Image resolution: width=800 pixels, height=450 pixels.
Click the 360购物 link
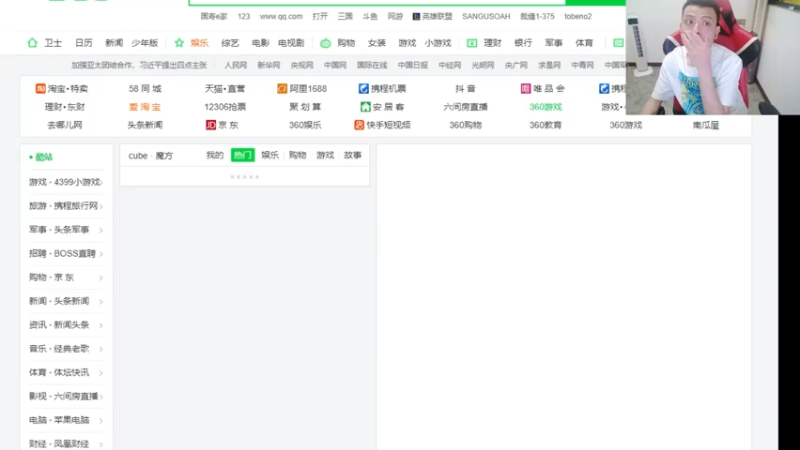click(465, 125)
